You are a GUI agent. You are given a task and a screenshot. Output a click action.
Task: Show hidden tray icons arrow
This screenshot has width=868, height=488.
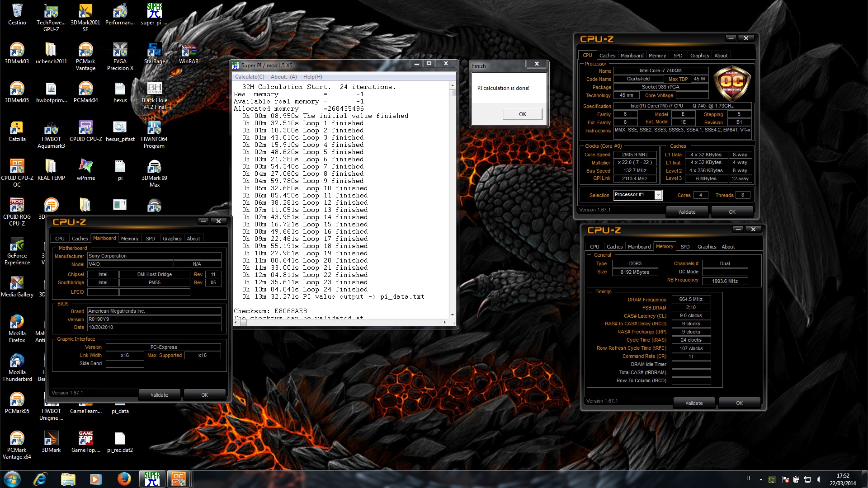point(761,479)
